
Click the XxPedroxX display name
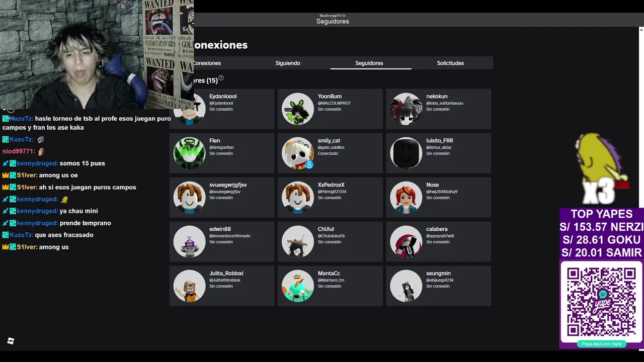pyautogui.click(x=331, y=185)
